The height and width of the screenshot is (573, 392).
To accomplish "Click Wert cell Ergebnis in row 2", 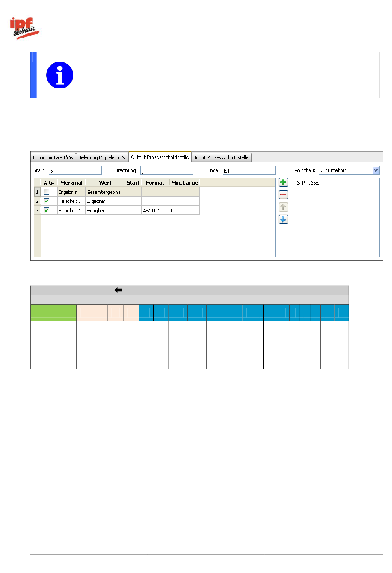I will 105,201.
